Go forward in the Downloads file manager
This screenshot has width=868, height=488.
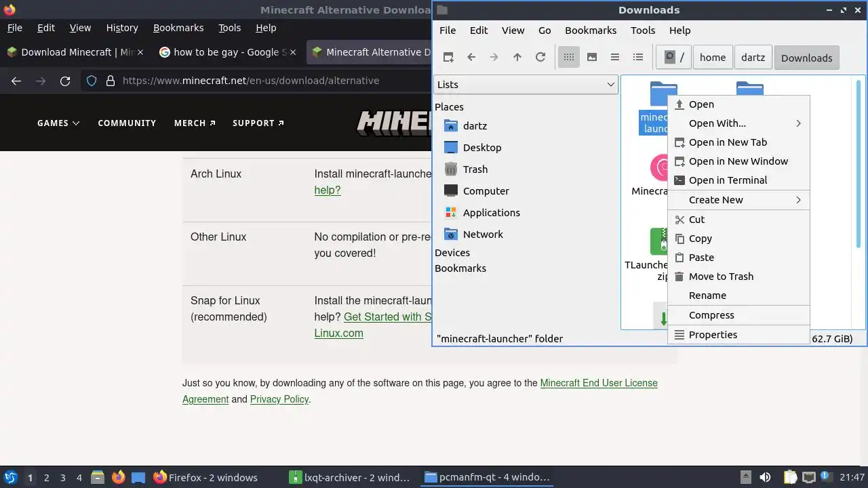tap(494, 58)
